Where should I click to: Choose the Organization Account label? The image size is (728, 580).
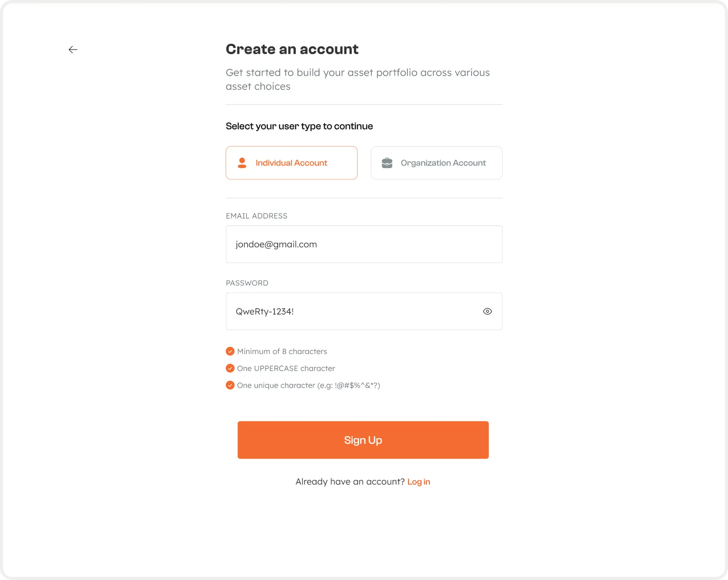pos(443,163)
